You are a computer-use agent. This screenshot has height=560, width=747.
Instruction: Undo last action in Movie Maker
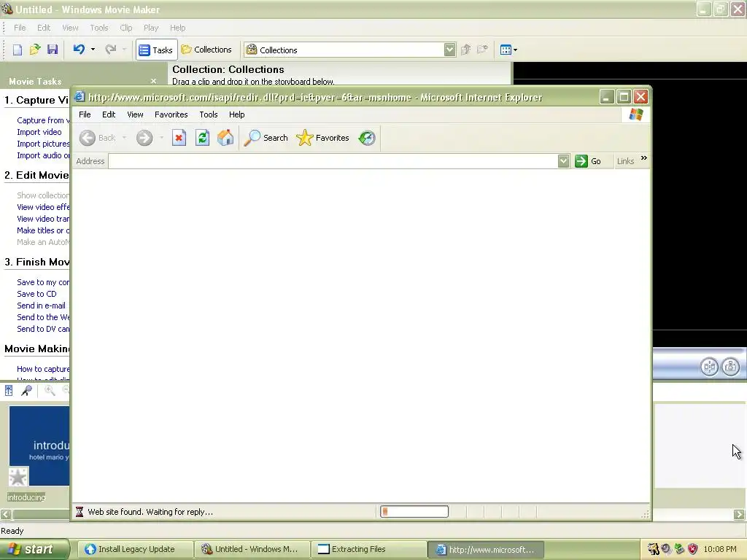pyautogui.click(x=79, y=49)
